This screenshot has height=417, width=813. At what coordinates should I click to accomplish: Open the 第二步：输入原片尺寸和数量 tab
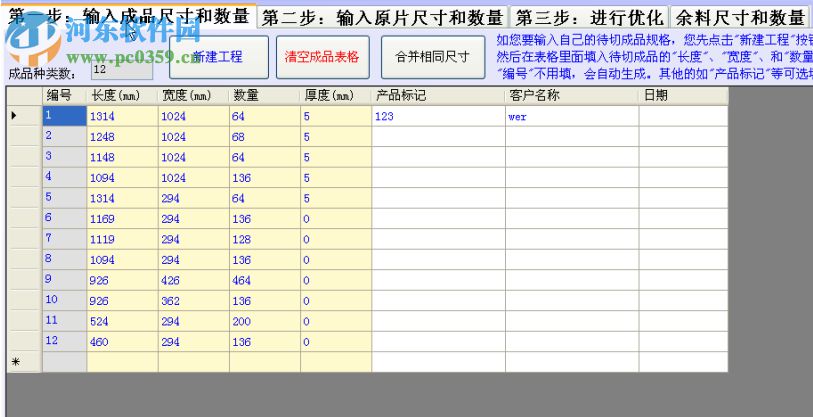383,17
